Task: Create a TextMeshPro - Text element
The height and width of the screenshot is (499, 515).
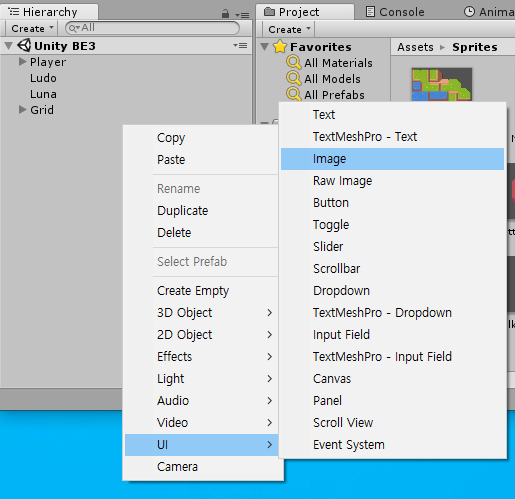Action: 392,137
